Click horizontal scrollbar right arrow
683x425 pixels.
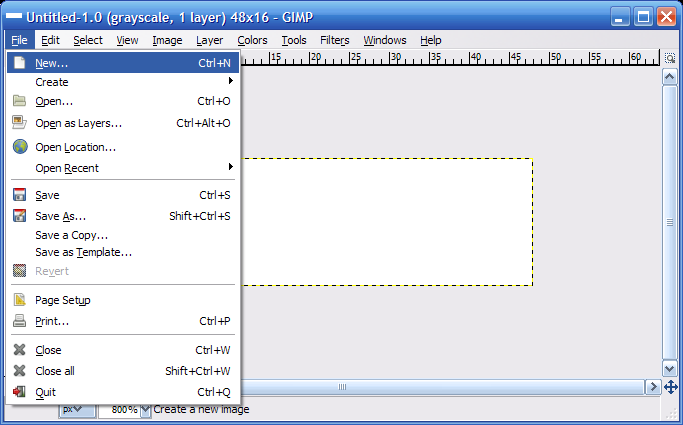click(x=653, y=387)
